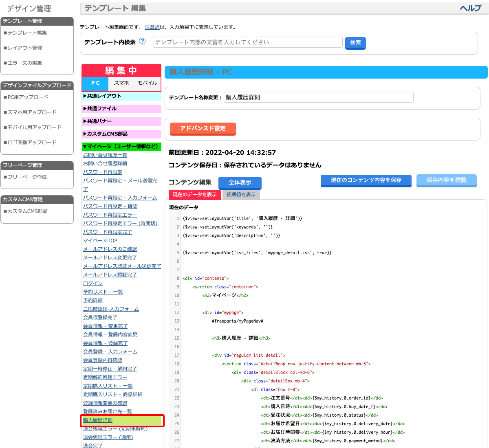
Task: Collapse the マイページ section header
Action: pyautogui.click(x=121, y=147)
